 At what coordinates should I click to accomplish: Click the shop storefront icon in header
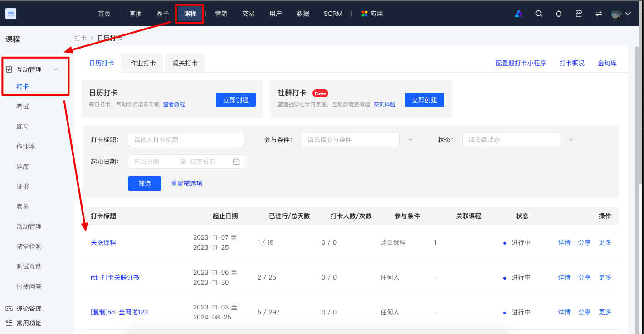coord(579,14)
